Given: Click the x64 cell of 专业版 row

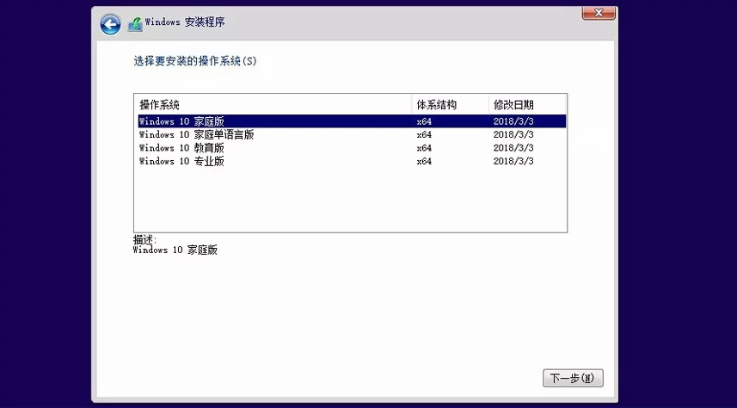Looking at the screenshot, I should click(x=424, y=161).
